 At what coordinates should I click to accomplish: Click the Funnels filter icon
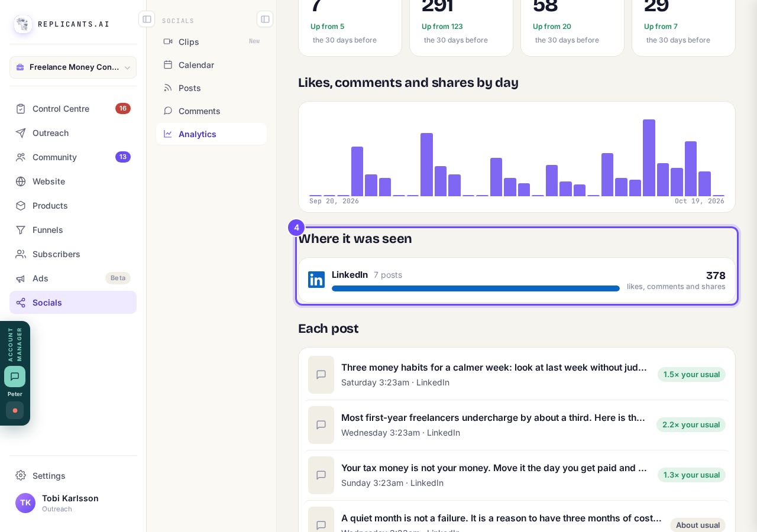pyautogui.click(x=21, y=230)
